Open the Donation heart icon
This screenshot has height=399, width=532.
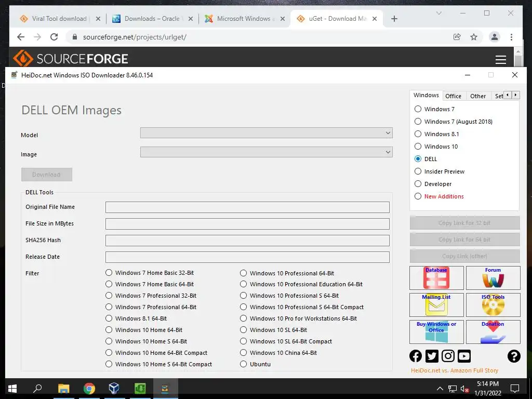click(493, 332)
